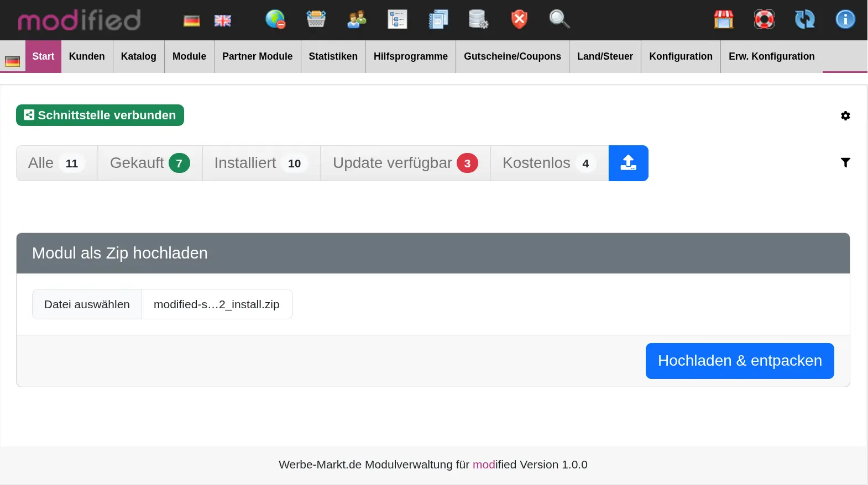The image size is (868, 485).
Task: Switch to the Gekauft tab
Action: point(149,163)
